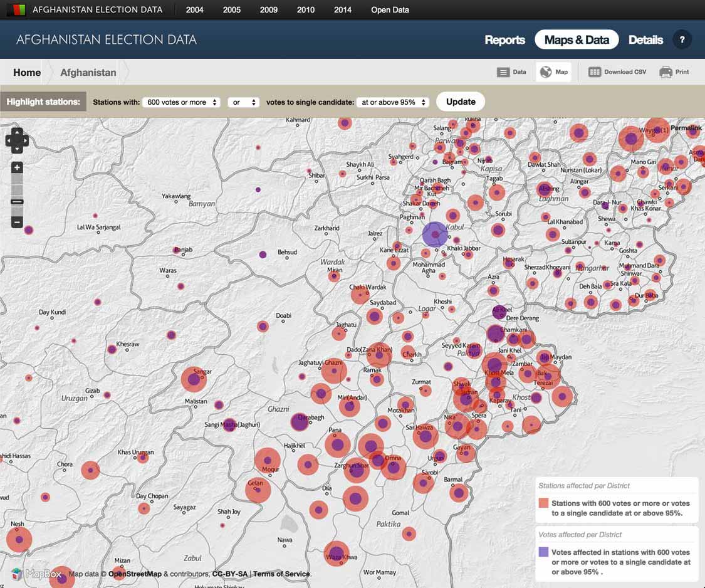
Task: Open the help question mark icon
Action: (682, 39)
